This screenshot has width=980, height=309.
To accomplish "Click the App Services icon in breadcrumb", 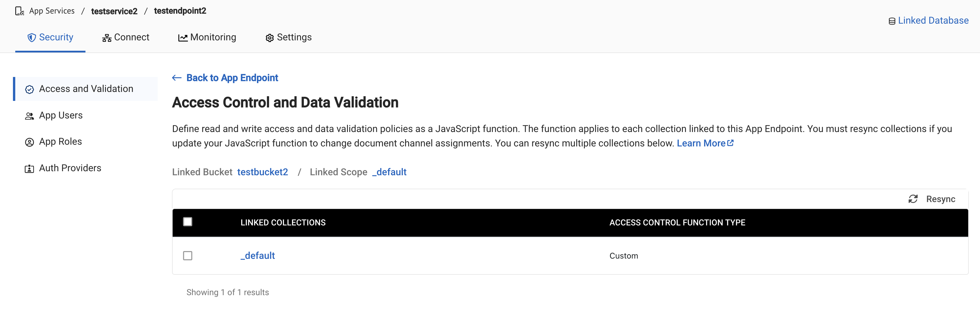I will pos(19,11).
